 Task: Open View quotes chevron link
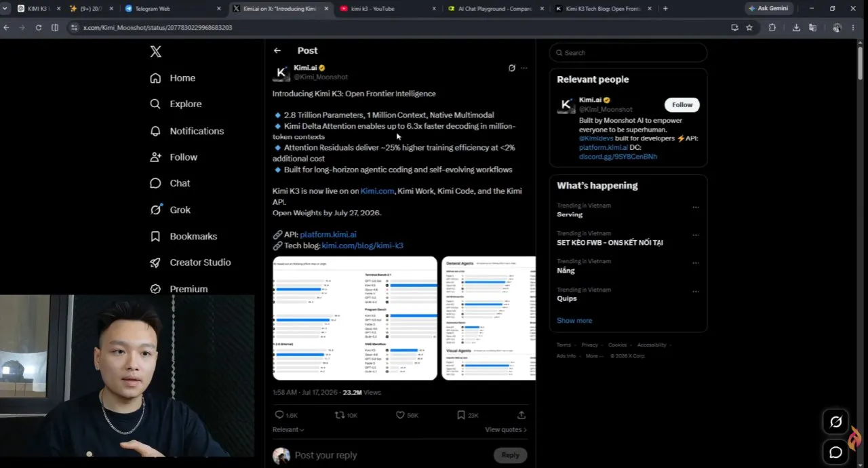[506, 429]
